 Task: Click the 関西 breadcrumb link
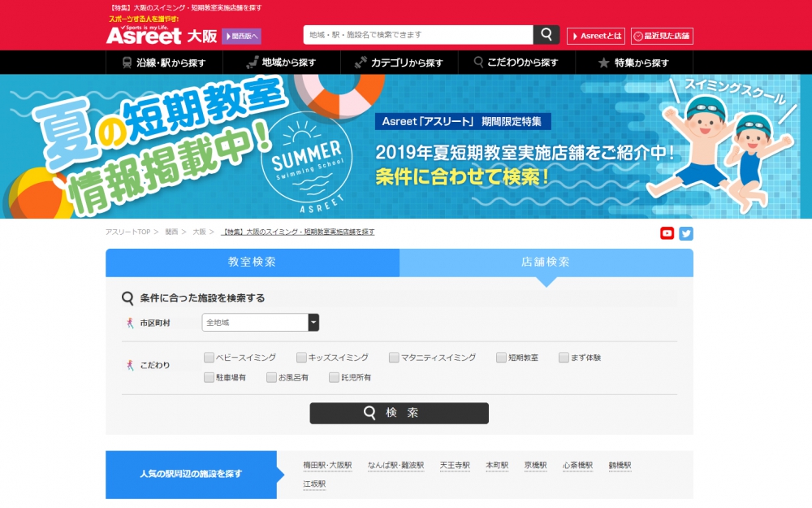coord(171,232)
